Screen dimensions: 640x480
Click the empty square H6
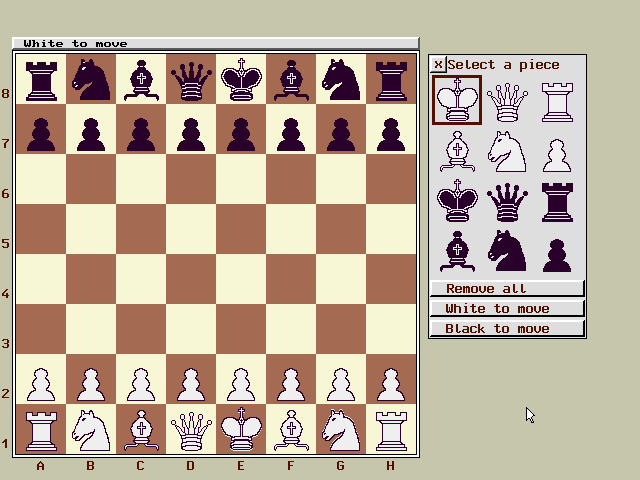tap(391, 179)
